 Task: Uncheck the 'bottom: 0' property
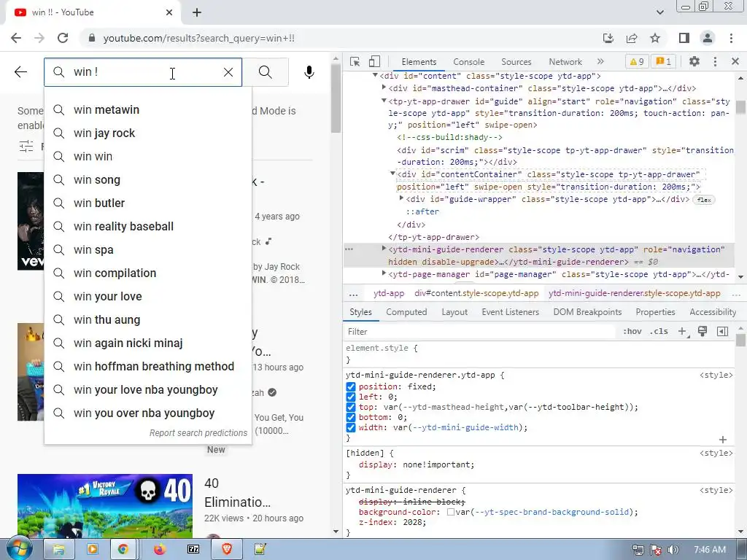pos(351,417)
